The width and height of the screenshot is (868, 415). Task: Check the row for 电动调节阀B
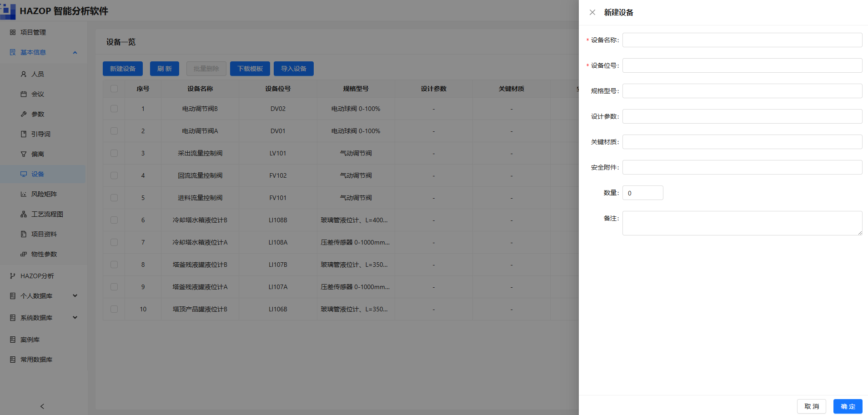point(114,109)
